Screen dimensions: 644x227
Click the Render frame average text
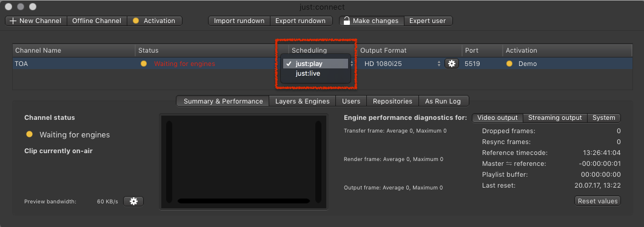point(394,159)
